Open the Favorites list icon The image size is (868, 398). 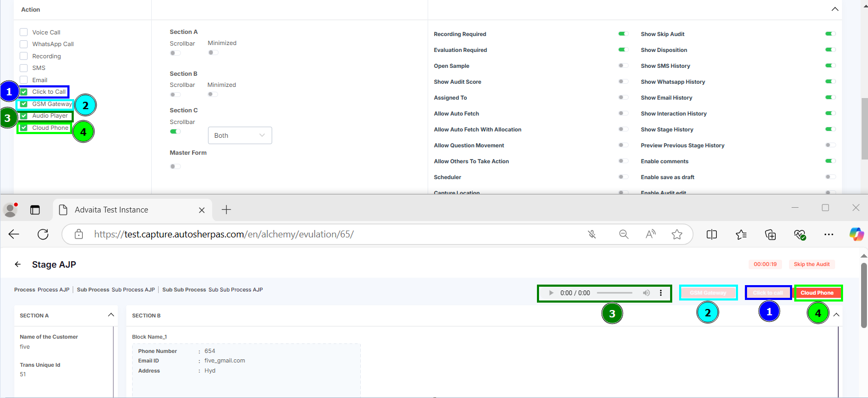[x=741, y=234]
